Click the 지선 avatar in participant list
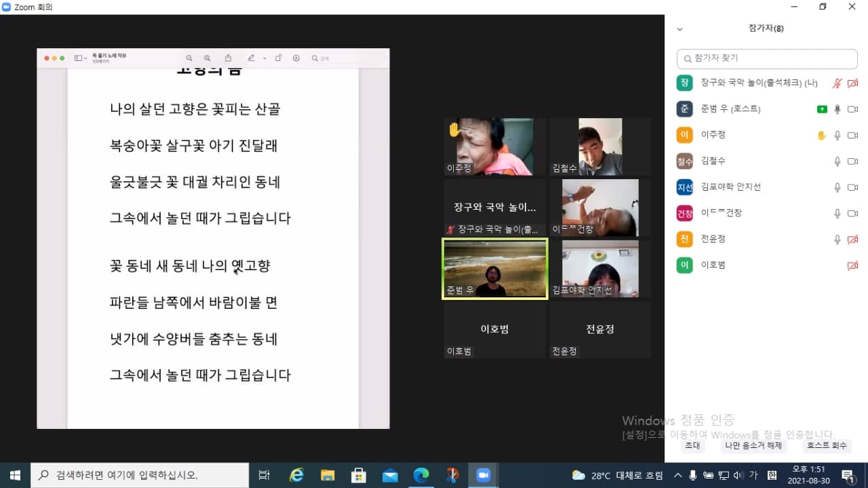The width and height of the screenshot is (868, 488). (684, 187)
